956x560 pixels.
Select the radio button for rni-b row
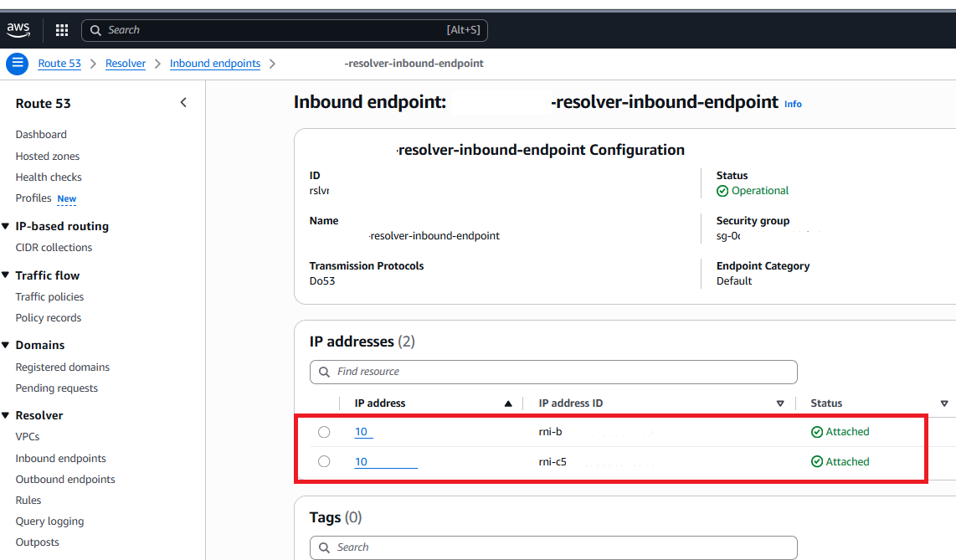tap(324, 432)
